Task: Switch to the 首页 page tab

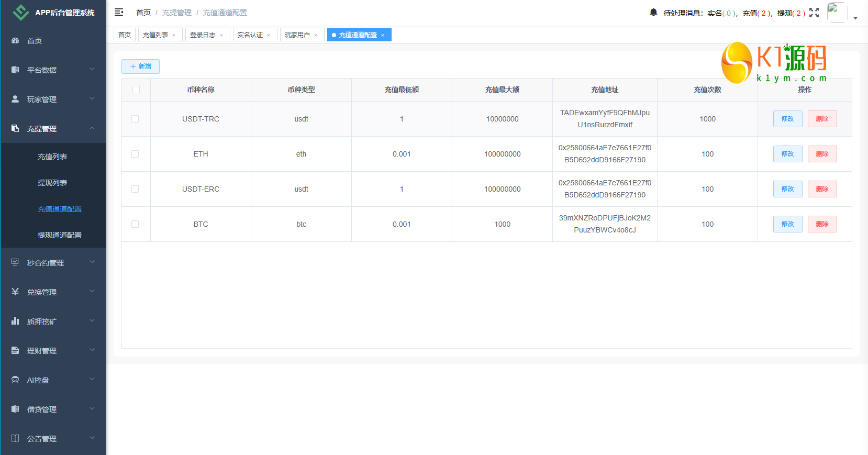Action: pos(125,35)
